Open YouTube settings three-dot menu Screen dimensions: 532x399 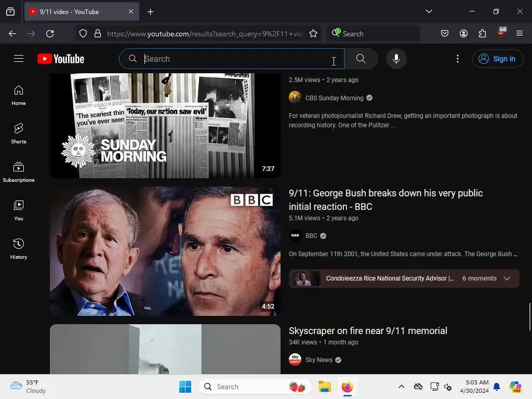(x=457, y=59)
